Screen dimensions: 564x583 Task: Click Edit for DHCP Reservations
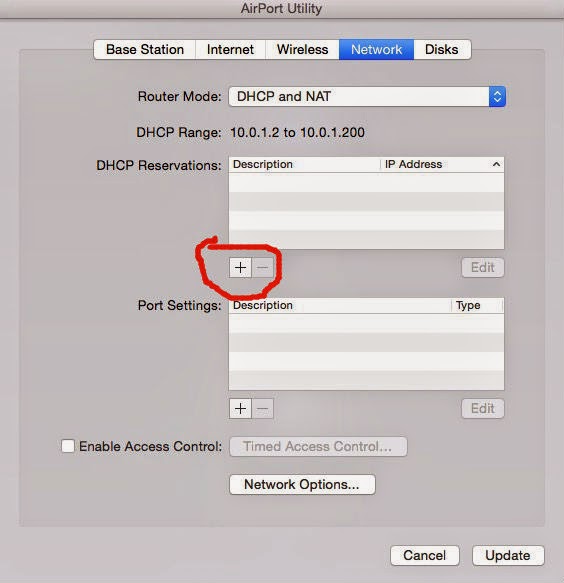483,267
